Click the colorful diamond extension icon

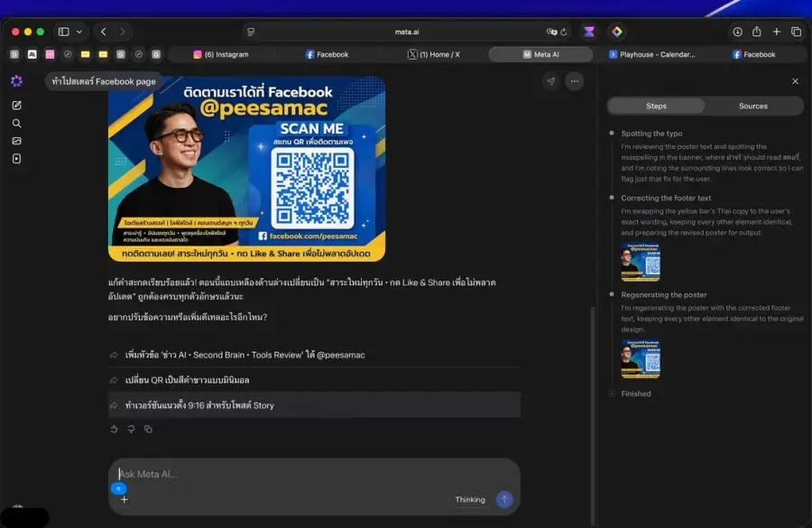[617, 32]
